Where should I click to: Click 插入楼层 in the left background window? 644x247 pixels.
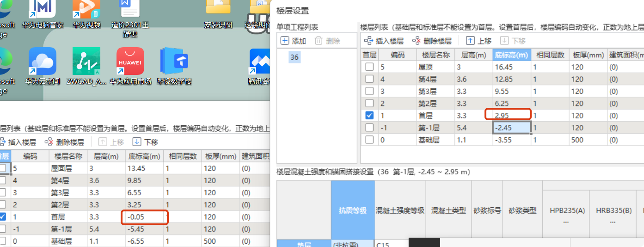click(18, 142)
